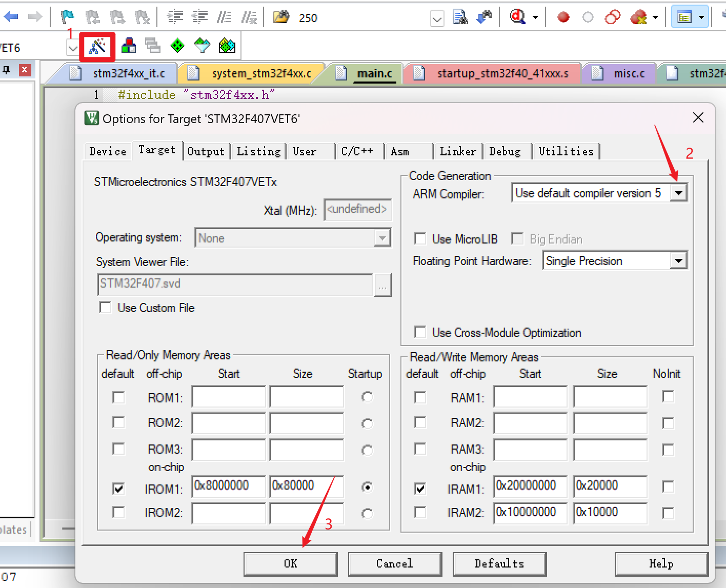Toggle Use Cross-Module Optimization checkbox
The height and width of the screenshot is (588, 726).
420,332
